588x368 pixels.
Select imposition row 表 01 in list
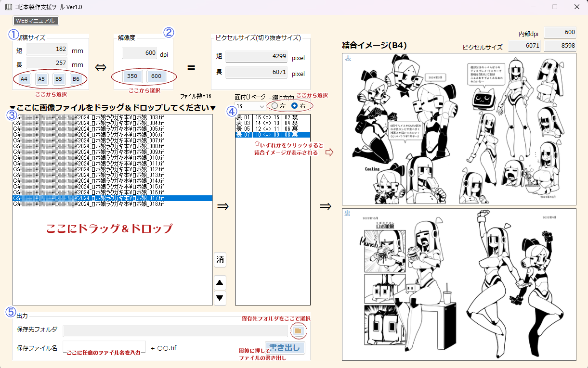(x=272, y=117)
